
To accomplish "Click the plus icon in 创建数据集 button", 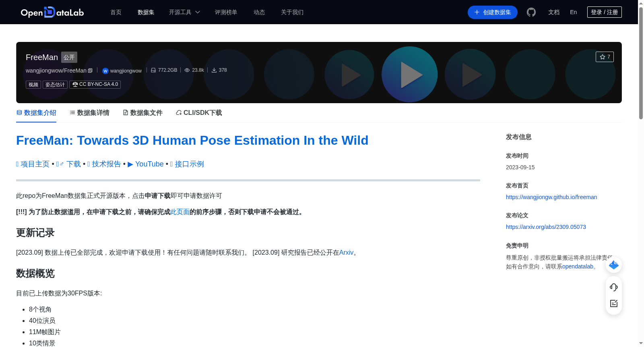I will [477, 12].
